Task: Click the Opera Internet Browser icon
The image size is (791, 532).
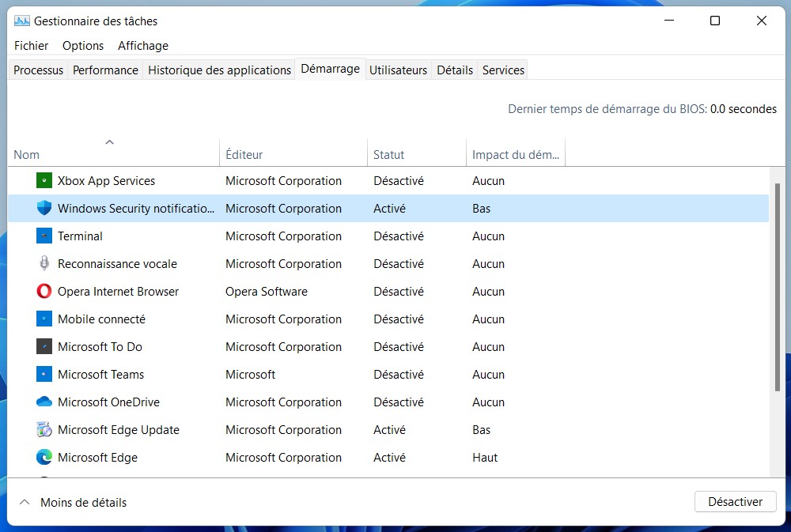Action: point(44,291)
